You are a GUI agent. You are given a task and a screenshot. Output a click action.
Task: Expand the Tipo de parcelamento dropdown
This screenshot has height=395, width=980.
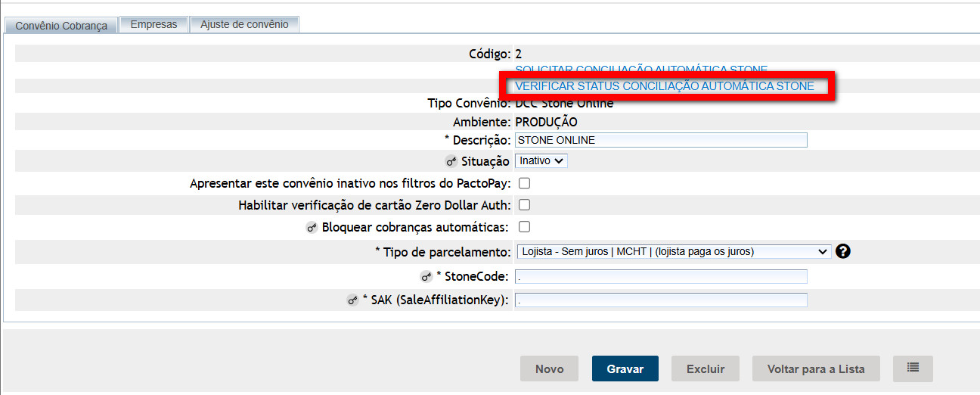pyautogui.click(x=673, y=251)
